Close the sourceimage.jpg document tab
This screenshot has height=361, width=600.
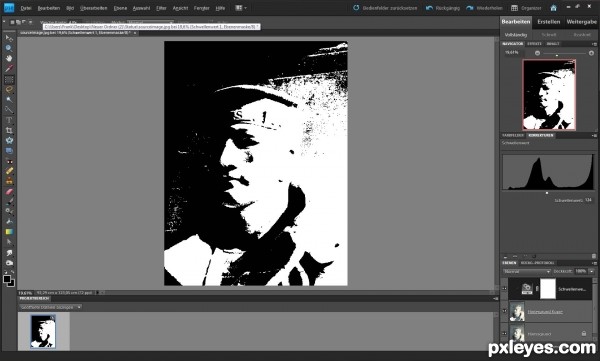tap(135, 33)
